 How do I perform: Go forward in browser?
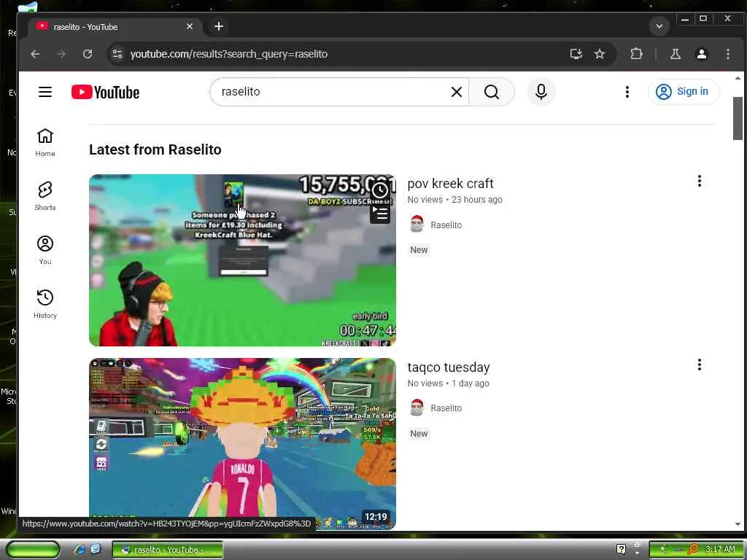tap(61, 54)
